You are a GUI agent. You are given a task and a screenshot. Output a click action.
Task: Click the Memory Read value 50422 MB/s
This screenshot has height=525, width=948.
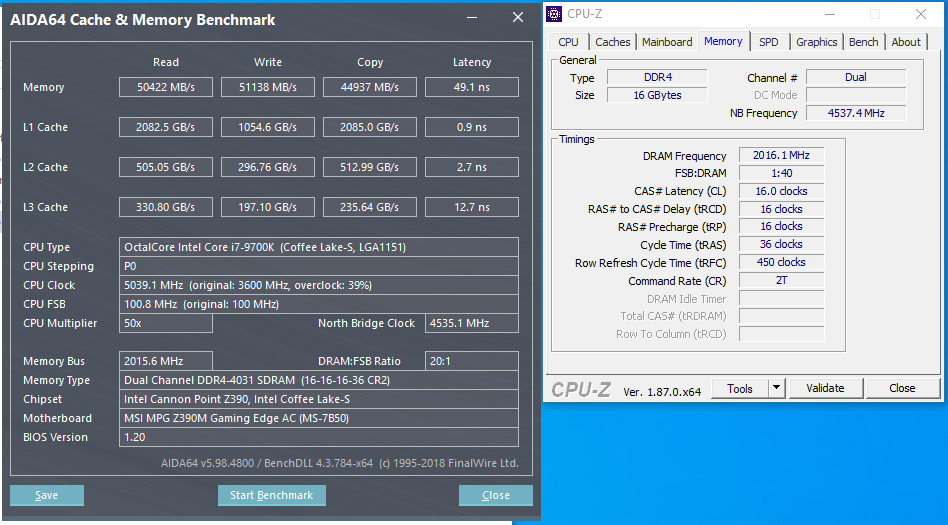[166, 87]
